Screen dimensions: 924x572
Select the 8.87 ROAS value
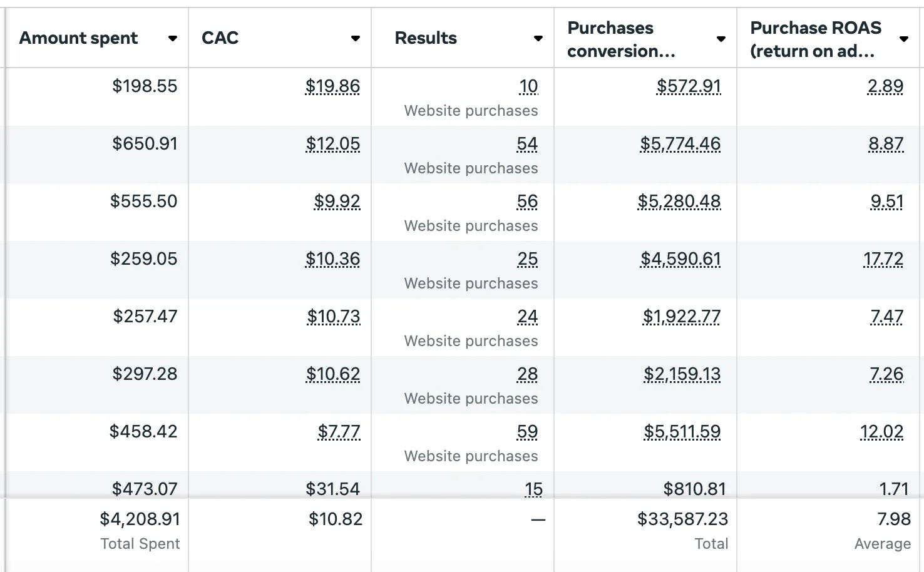point(886,144)
